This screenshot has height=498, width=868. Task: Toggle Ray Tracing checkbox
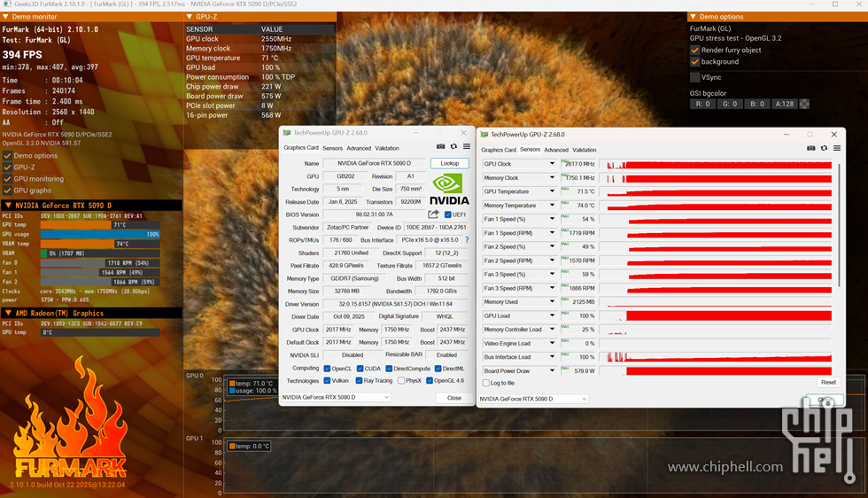(x=359, y=380)
